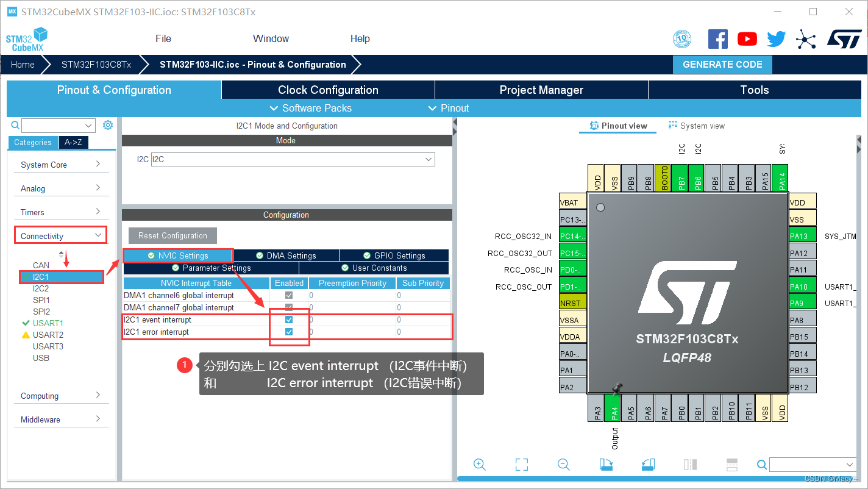
Task: Open the ST community network icon
Action: tap(806, 40)
